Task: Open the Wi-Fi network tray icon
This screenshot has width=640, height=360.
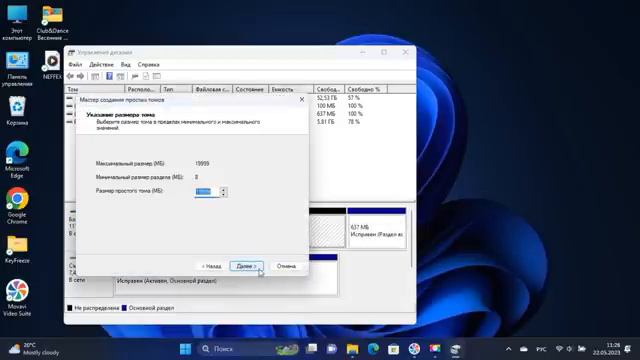Action: [x=559, y=349]
